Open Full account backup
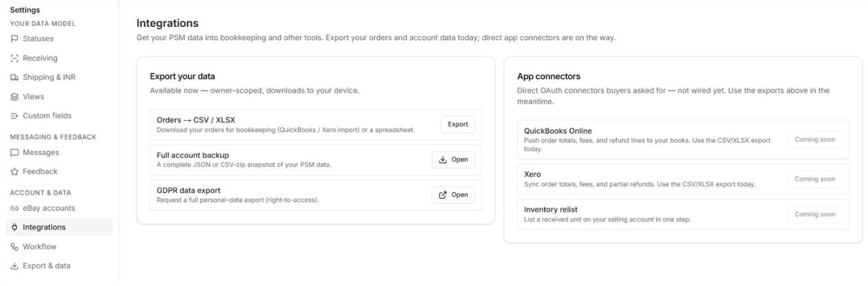The width and height of the screenshot is (868, 286). tap(453, 160)
